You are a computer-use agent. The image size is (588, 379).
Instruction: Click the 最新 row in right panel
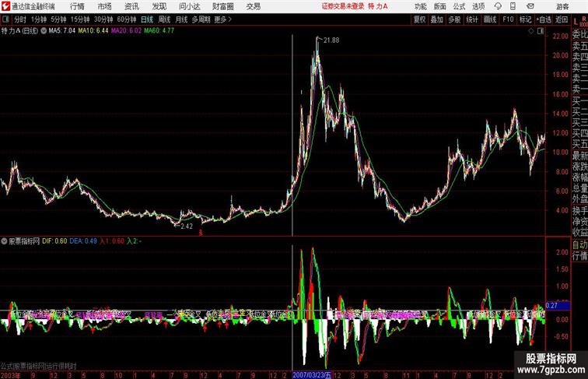click(579, 156)
